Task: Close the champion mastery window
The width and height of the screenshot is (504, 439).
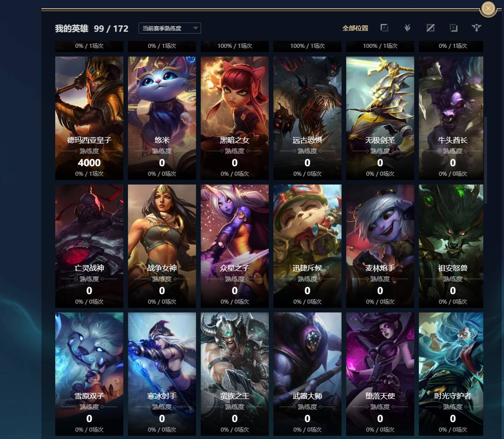Action: click(488, 8)
